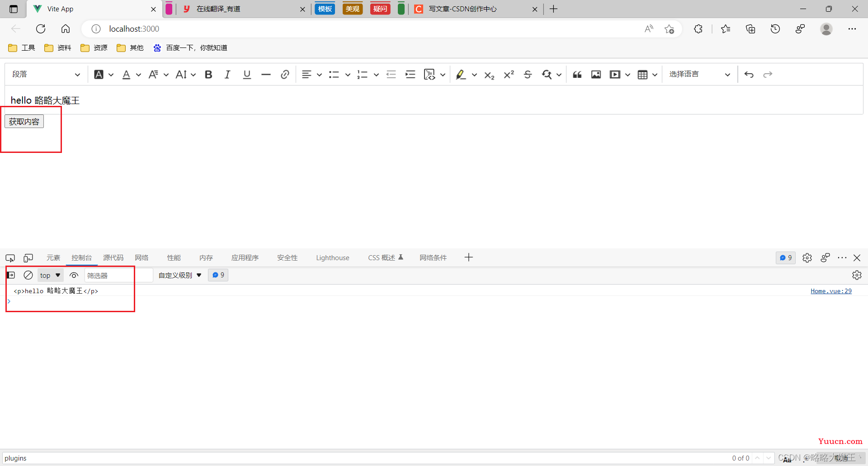Click the decrease indent icon
Viewport: 868px width, 466px height.
coord(391,75)
